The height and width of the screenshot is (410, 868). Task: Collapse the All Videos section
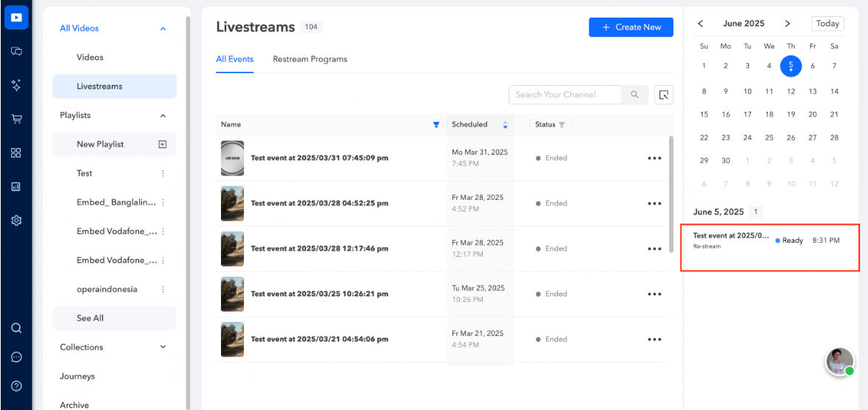[x=163, y=28]
